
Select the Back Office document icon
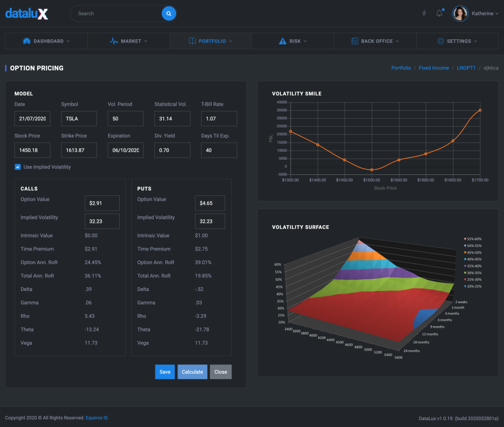click(355, 40)
